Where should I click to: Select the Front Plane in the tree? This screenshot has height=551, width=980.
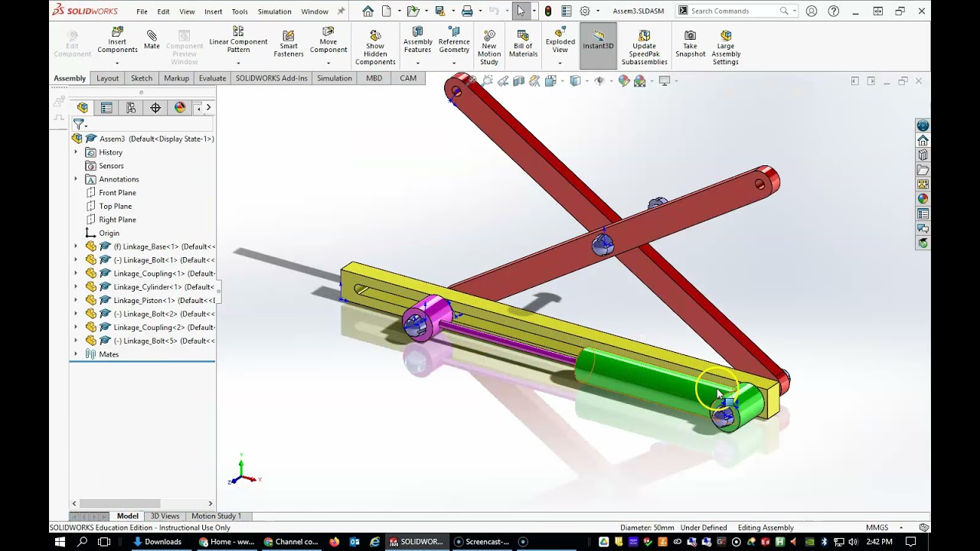pos(117,193)
